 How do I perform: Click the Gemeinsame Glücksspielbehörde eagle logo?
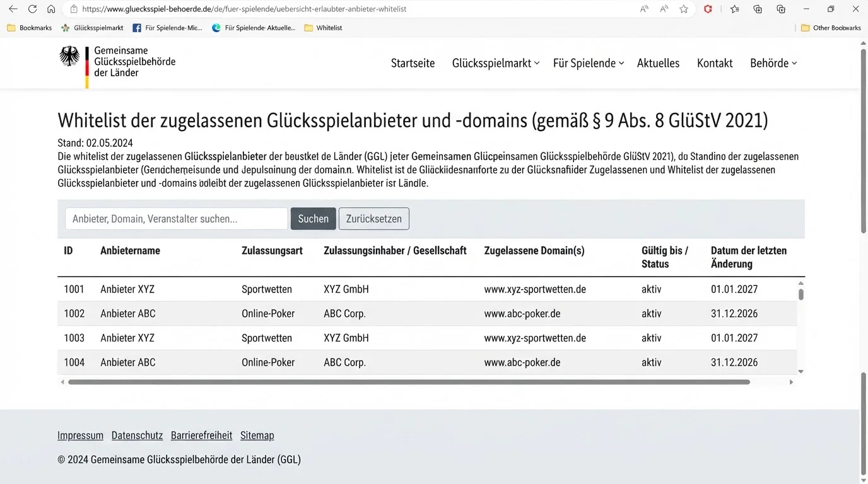tap(69, 57)
